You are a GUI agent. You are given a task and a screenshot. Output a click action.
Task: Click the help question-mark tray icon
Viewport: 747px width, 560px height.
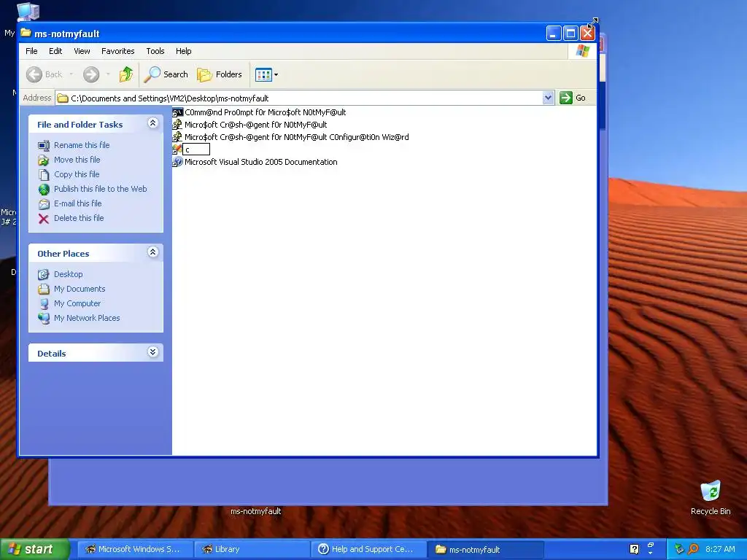634,549
